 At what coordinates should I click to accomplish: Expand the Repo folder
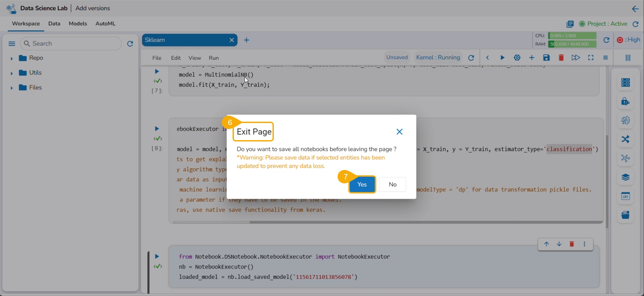(11, 58)
